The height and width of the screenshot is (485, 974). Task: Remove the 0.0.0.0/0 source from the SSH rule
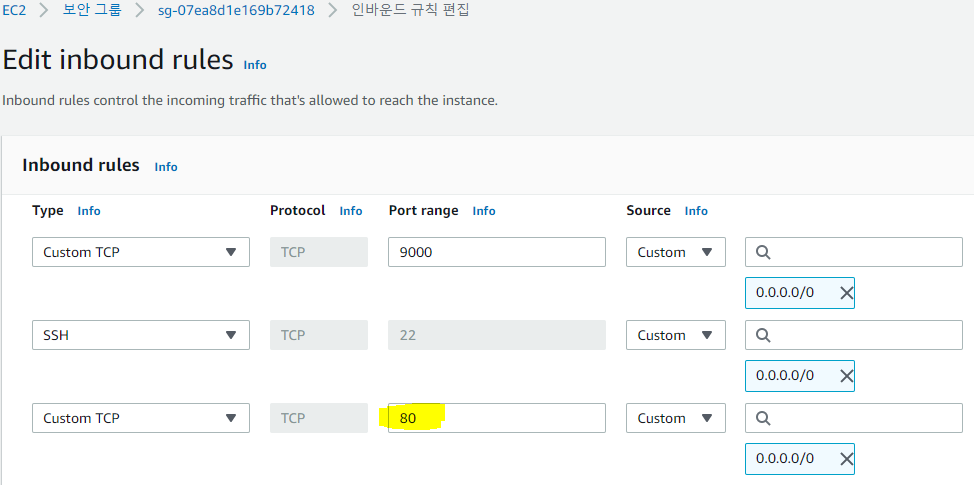click(x=846, y=376)
